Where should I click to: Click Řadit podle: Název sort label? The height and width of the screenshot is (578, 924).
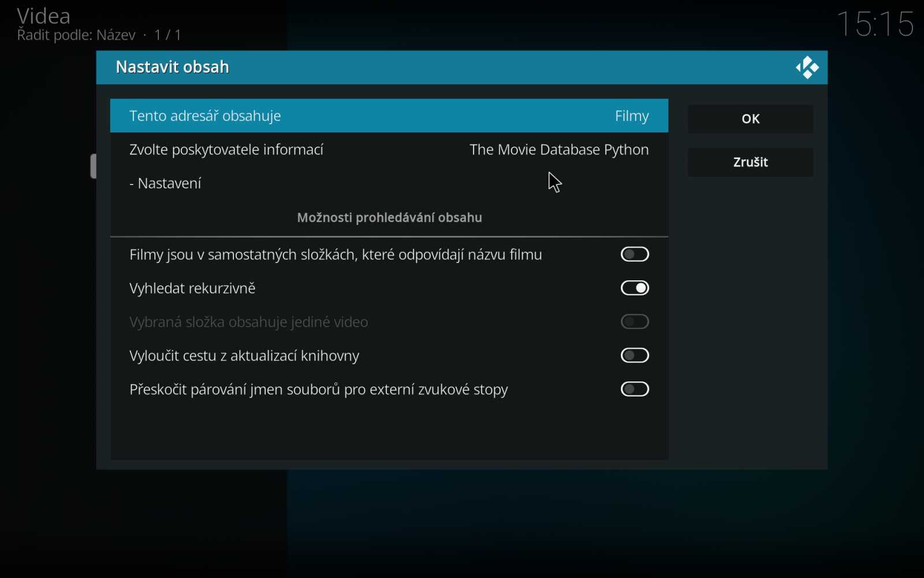[x=76, y=35]
